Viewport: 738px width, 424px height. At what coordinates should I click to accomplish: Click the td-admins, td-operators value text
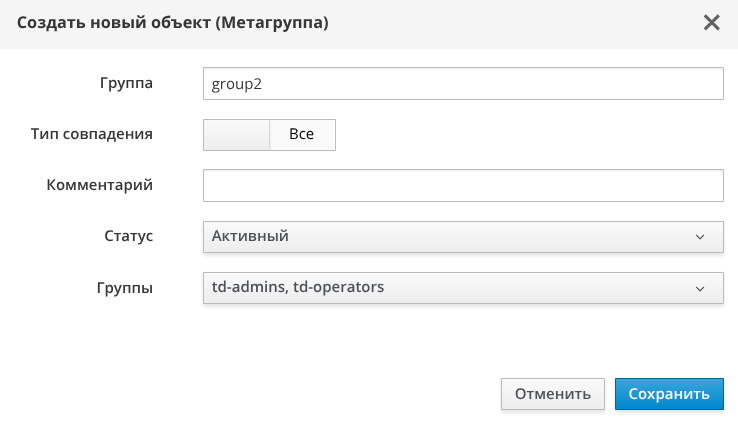[x=298, y=288]
